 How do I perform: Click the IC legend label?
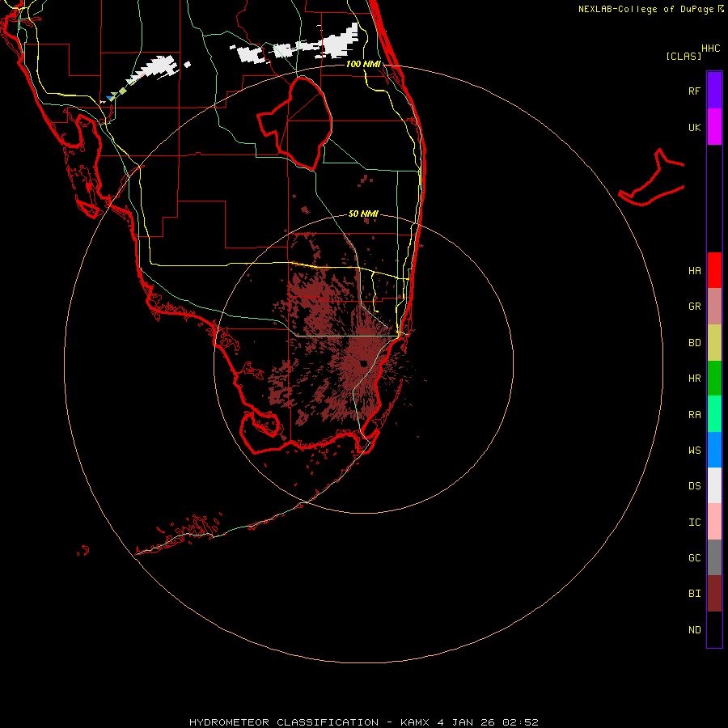click(x=694, y=523)
